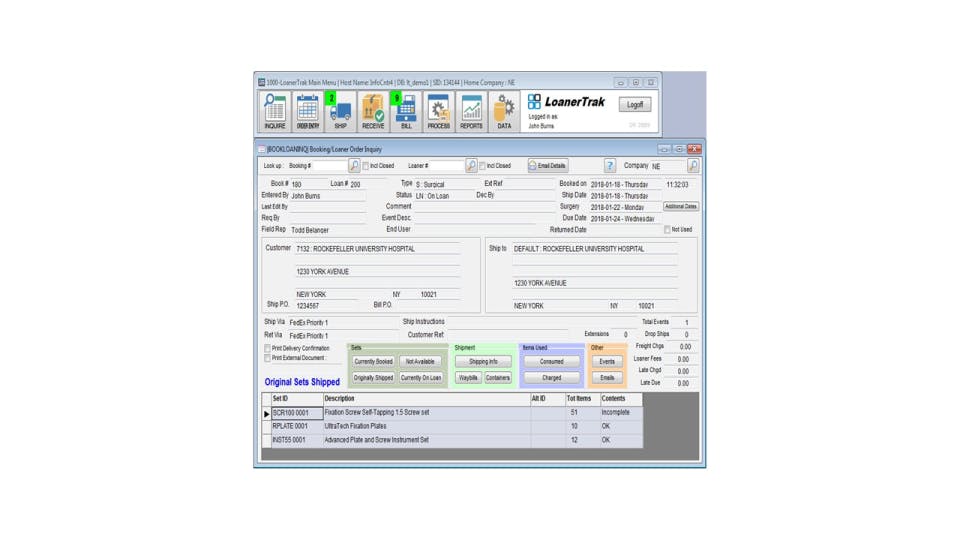Click the Booking # lookup magnifier
Image resolution: width=960 pixels, height=540 pixels.
[354, 165]
